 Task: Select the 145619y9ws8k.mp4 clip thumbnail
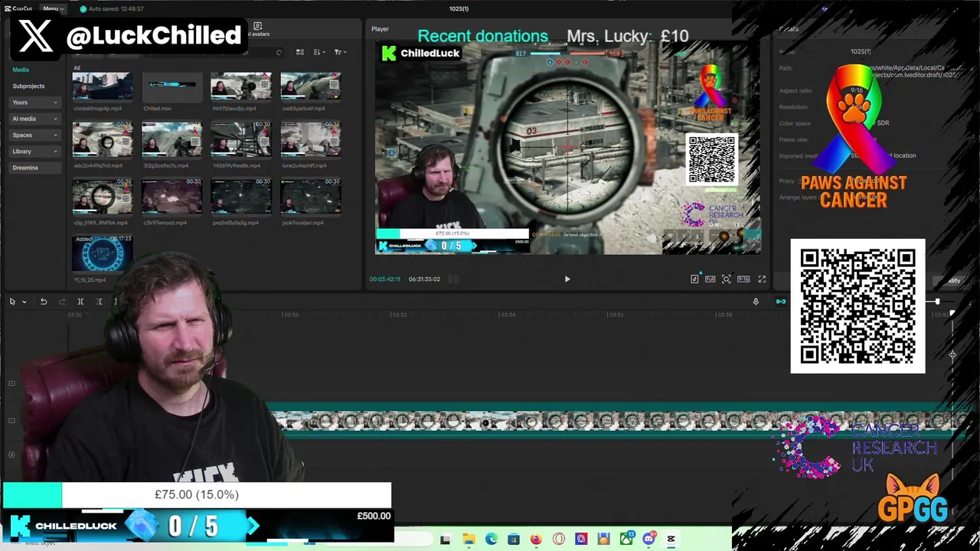241,139
